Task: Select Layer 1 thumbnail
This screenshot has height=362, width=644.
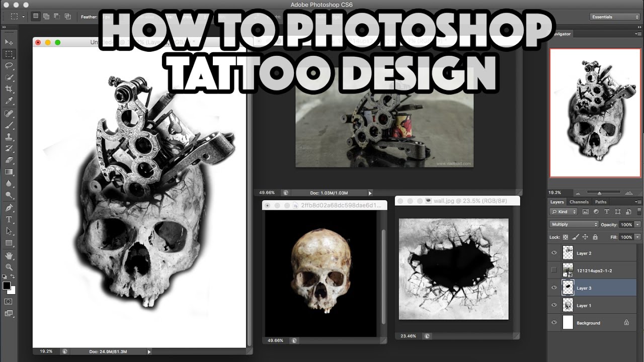Action: click(x=568, y=305)
